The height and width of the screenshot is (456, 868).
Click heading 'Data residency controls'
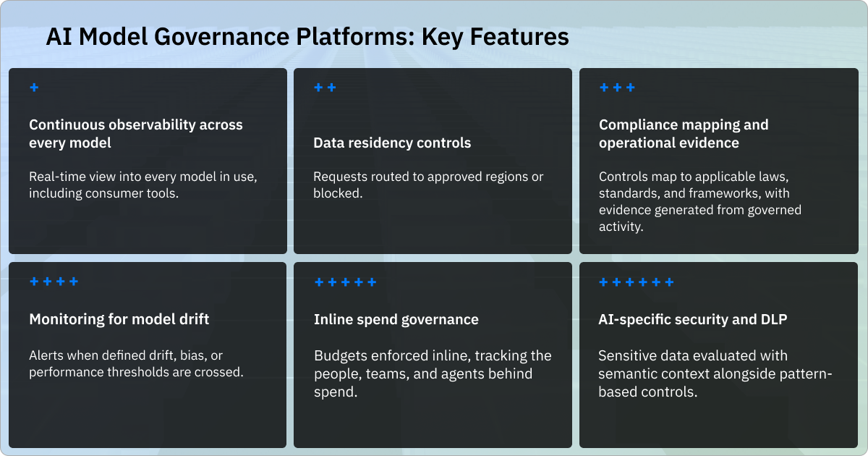pos(392,143)
